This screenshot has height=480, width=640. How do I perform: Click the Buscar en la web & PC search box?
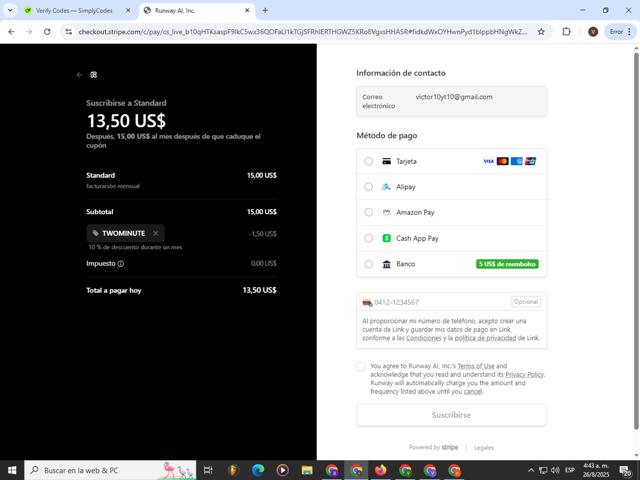click(x=110, y=470)
